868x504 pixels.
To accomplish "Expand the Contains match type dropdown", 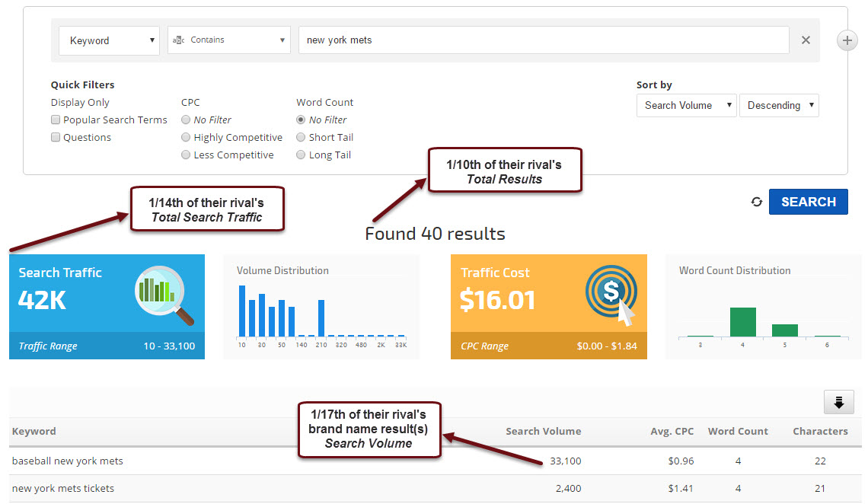I will coord(228,40).
